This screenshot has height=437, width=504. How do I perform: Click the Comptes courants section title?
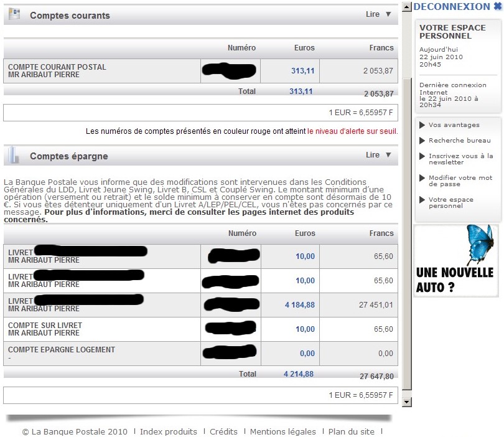[x=70, y=16]
